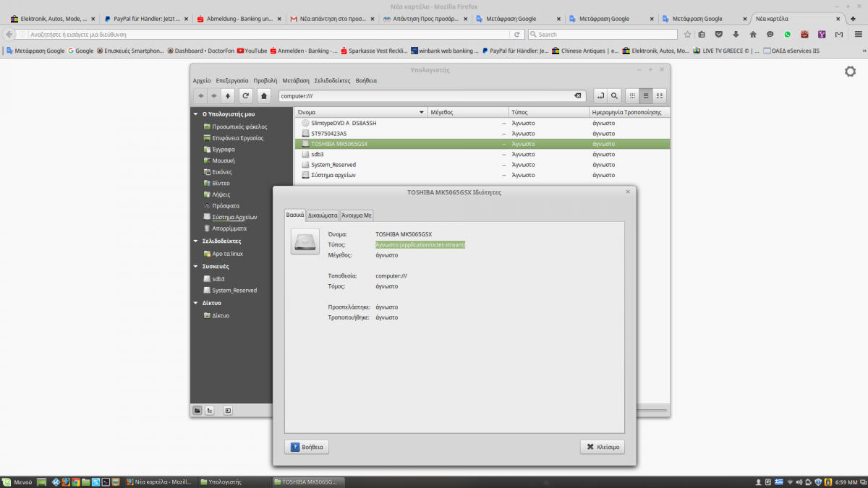Sort by Τύπος column header
Viewport: 868px width, 488px height.
pyautogui.click(x=549, y=113)
